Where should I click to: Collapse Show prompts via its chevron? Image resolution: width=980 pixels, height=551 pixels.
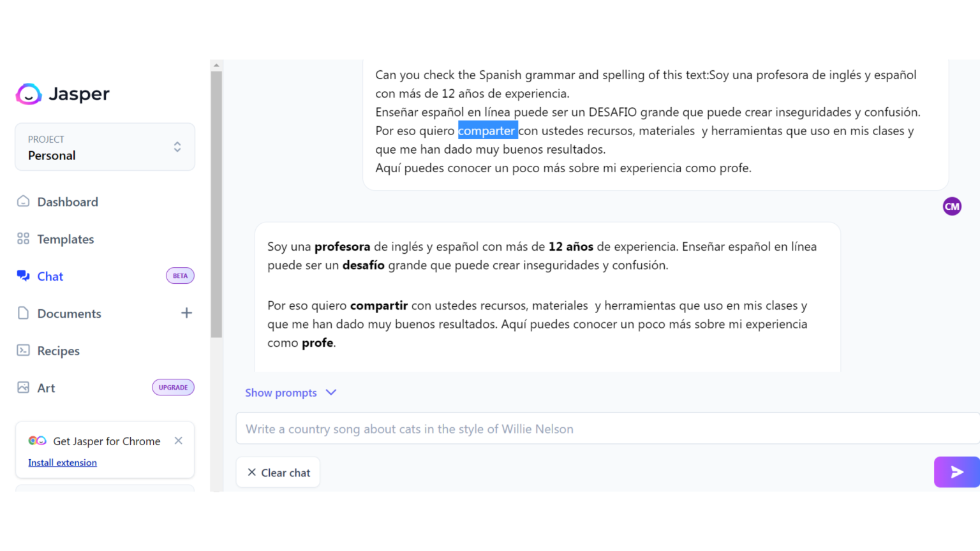[x=331, y=392]
